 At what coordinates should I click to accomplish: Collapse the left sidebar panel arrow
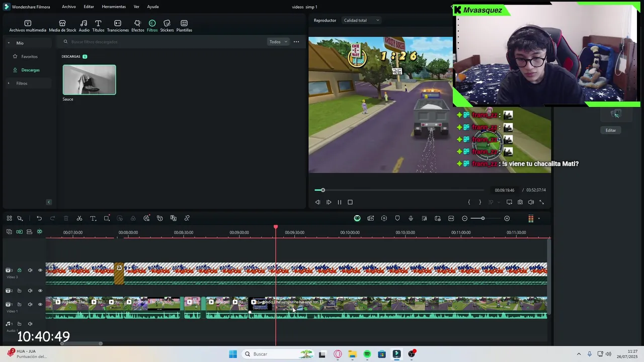pos(49,202)
